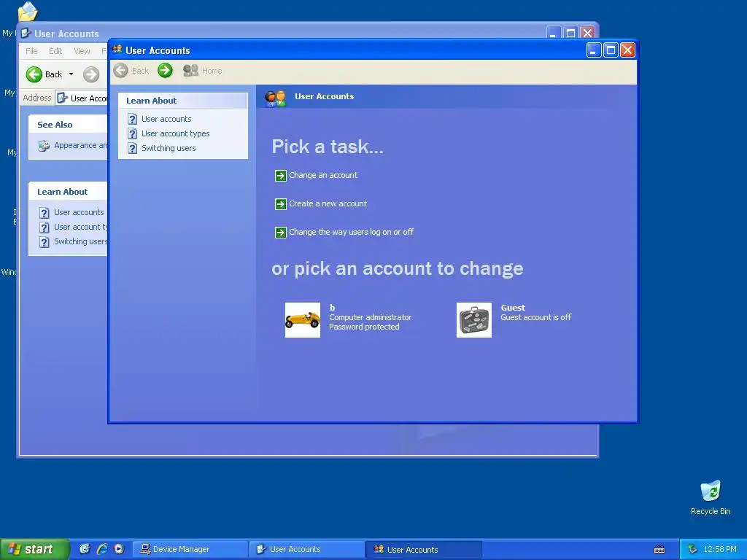The width and height of the screenshot is (747, 560).
Task: Launch Internet Explorer from quick launch
Action: coord(102,549)
